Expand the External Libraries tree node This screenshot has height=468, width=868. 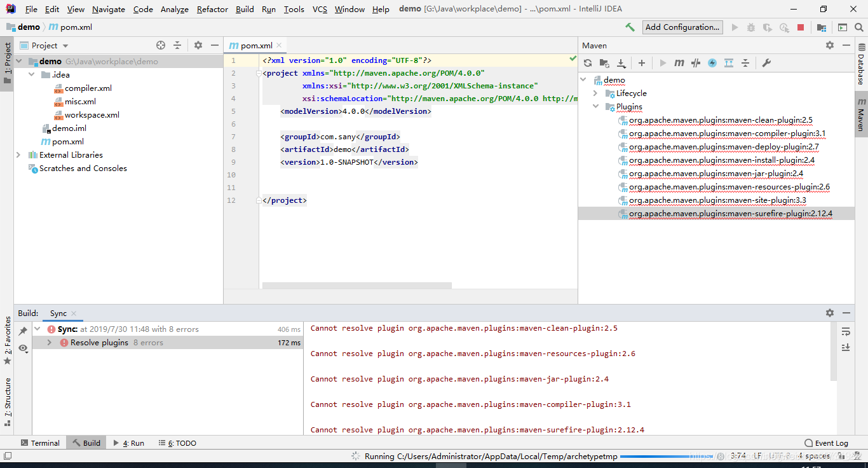[x=18, y=155]
